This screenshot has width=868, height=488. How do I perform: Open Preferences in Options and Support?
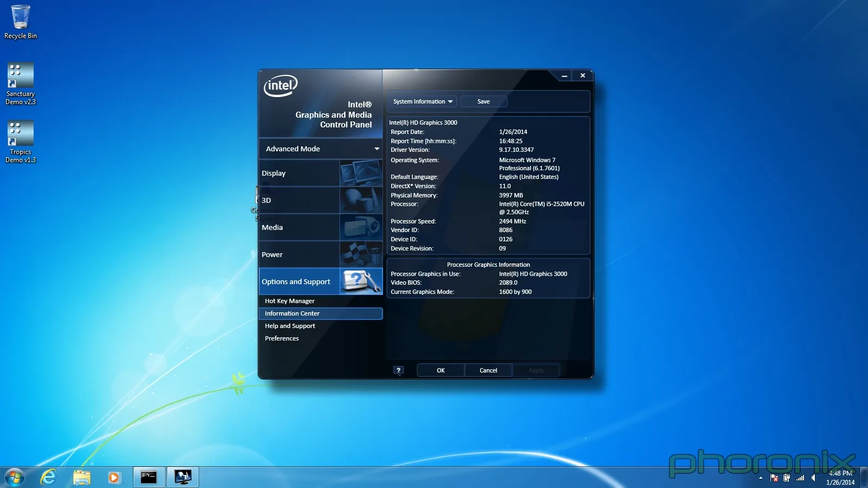click(x=282, y=338)
